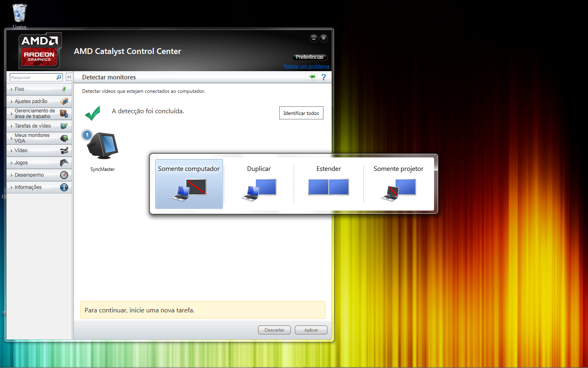Click the Pesquisar search field
Screen dimensions: 588x368
click(33, 77)
